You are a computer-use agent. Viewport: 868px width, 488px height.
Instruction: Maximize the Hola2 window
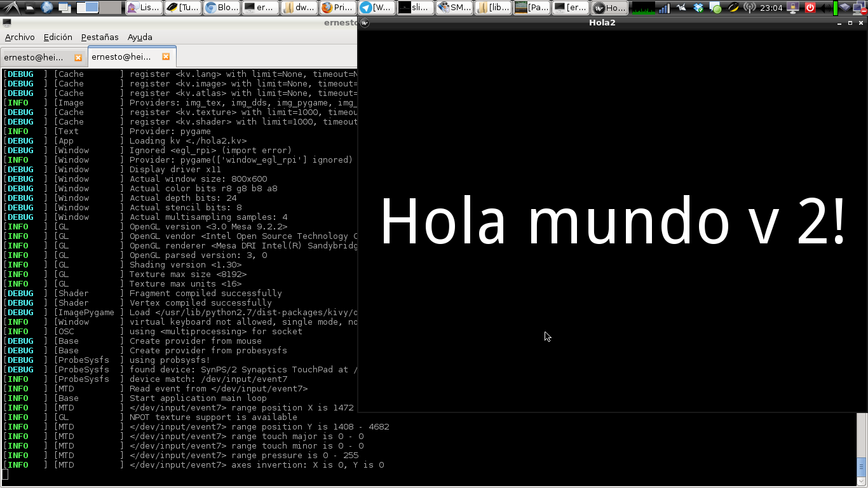point(850,23)
